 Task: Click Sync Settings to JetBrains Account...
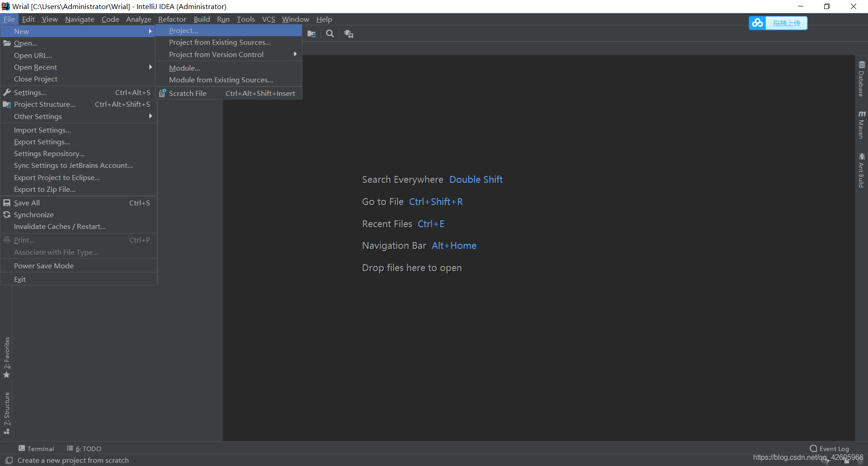[79, 165]
